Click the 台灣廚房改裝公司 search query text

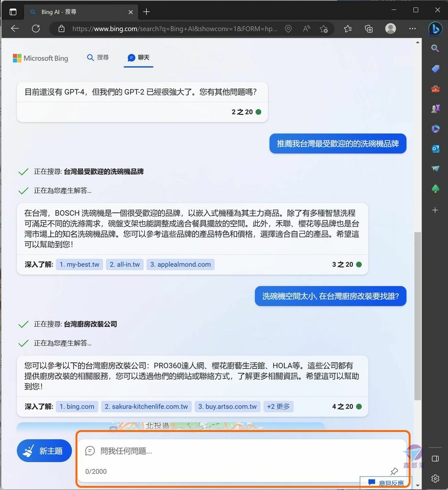(x=90, y=324)
